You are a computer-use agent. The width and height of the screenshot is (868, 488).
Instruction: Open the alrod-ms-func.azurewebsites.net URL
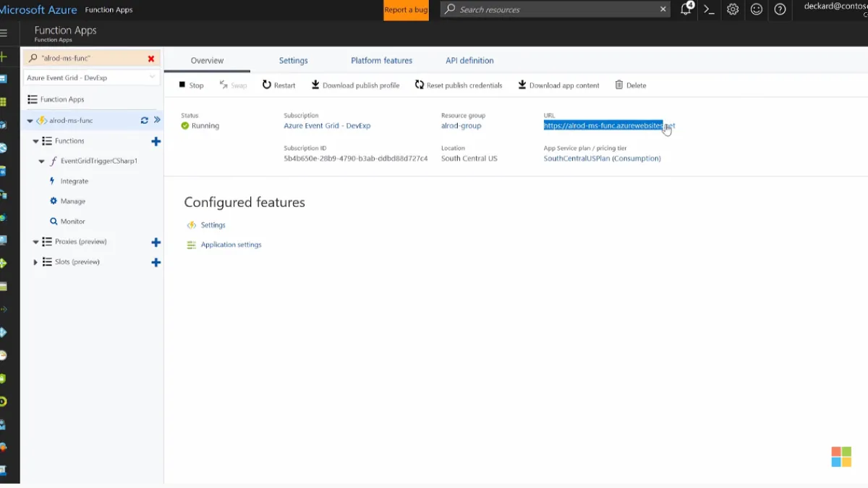tap(609, 126)
